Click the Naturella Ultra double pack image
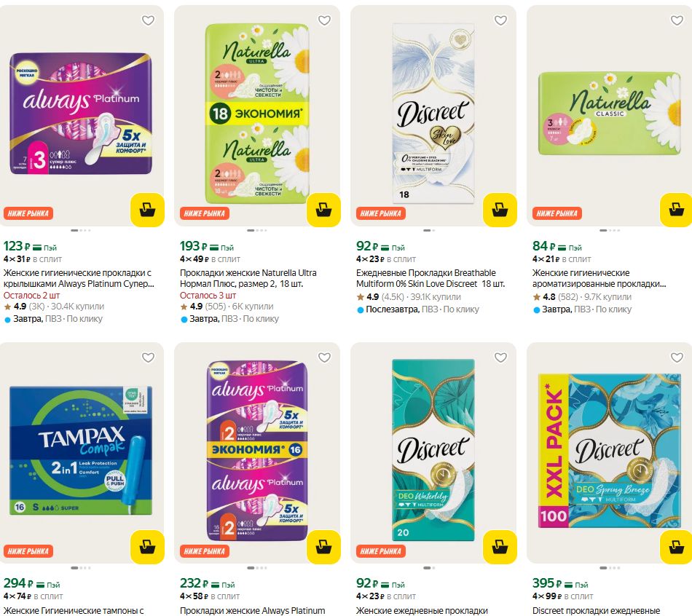 [x=257, y=113]
